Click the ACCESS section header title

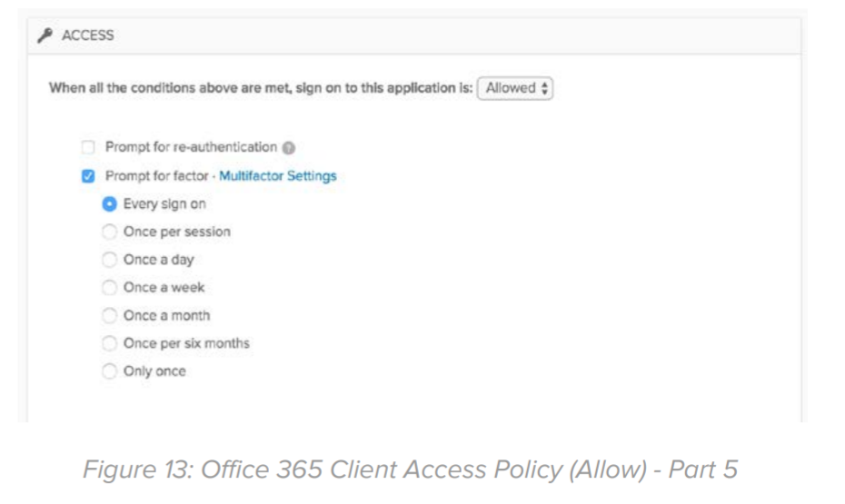tap(87, 35)
